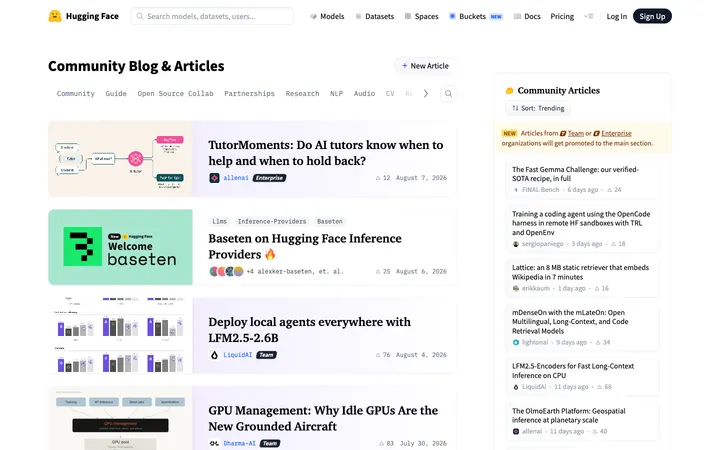This screenshot has height=450, width=720.
Task: Select the Inference-Providers tag
Action: pos(272,221)
